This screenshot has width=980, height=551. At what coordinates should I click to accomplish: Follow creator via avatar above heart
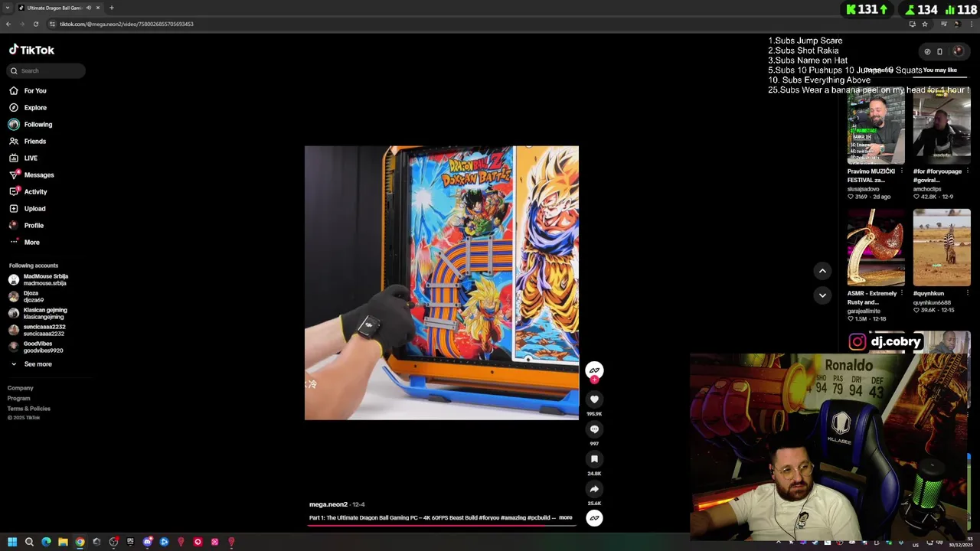tap(594, 370)
